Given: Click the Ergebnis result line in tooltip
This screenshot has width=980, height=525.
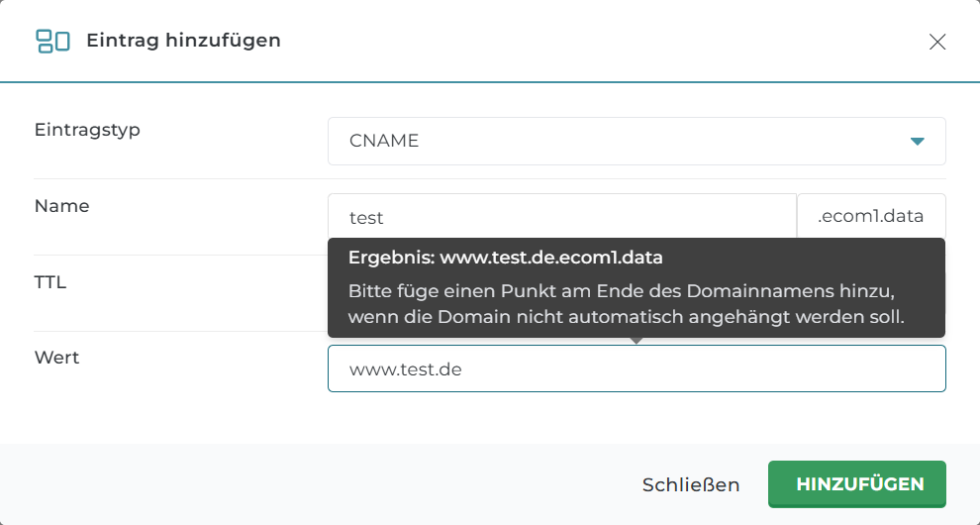Looking at the screenshot, I should [505, 258].
